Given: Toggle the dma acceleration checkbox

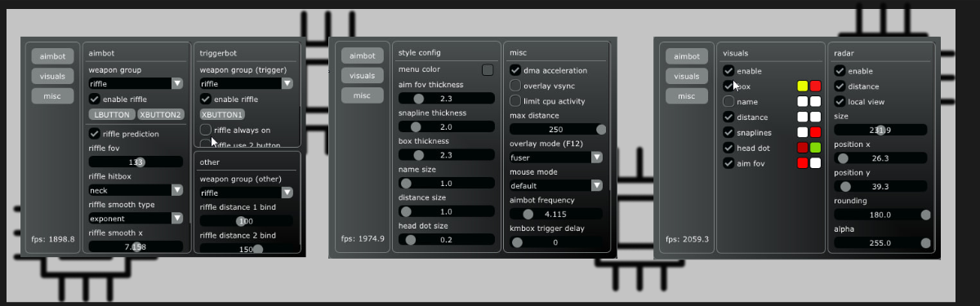Looking at the screenshot, I should (515, 70).
